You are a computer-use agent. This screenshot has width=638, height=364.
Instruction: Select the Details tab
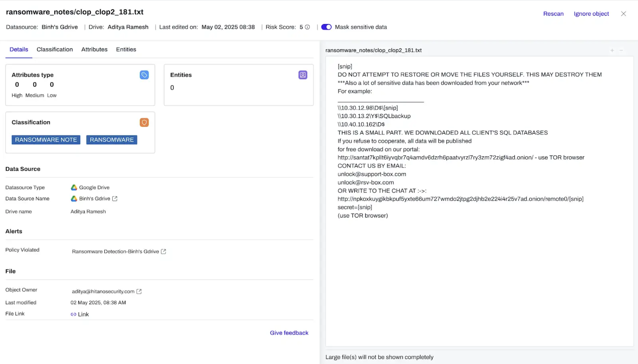[19, 49]
